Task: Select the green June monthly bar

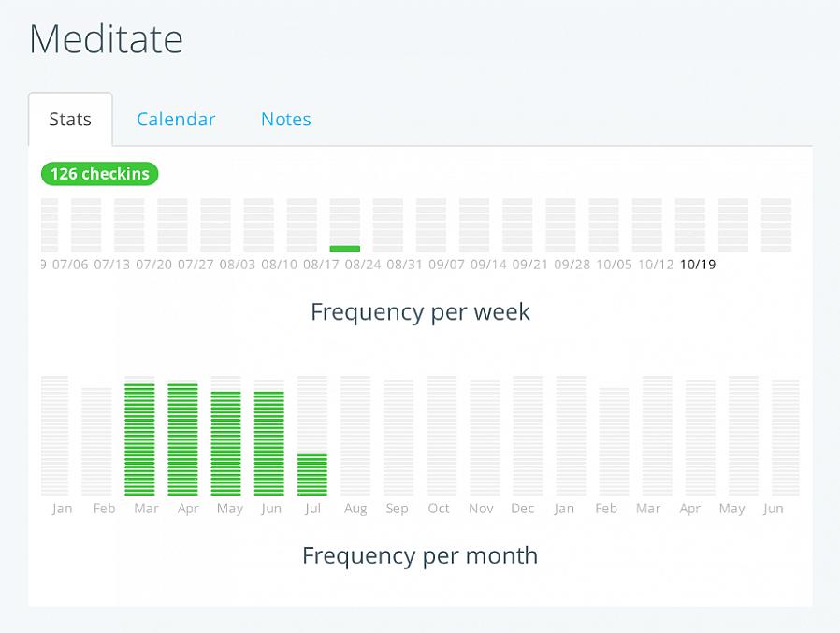Action: point(269,443)
